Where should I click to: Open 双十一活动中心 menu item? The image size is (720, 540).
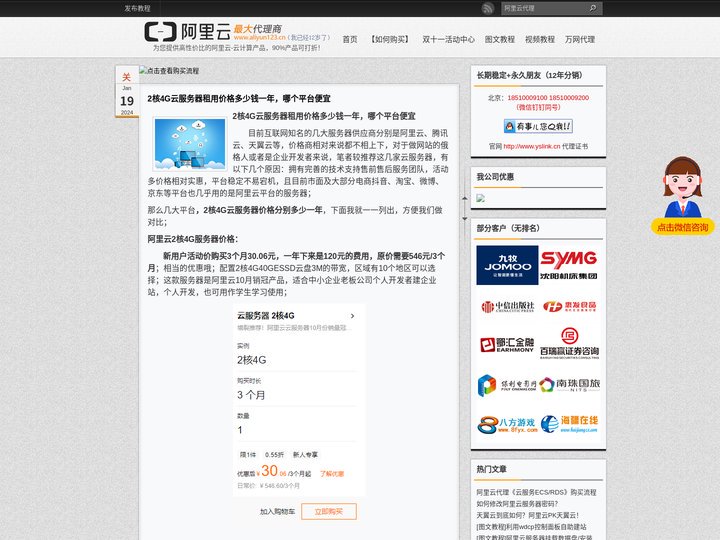pos(448,39)
